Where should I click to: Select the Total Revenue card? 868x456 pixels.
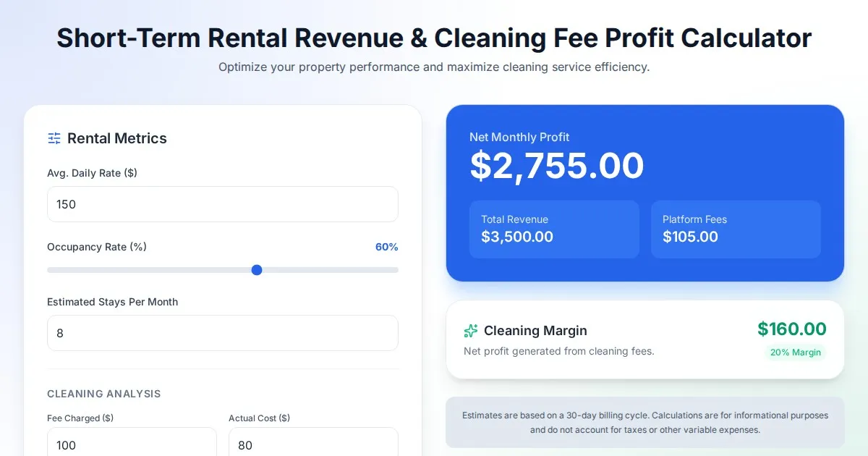coord(554,229)
